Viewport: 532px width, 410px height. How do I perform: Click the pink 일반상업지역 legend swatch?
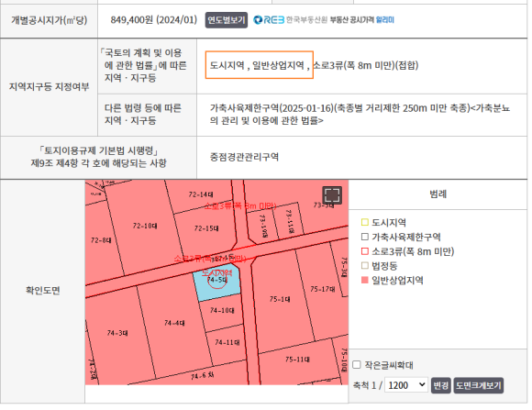coord(365,280)
